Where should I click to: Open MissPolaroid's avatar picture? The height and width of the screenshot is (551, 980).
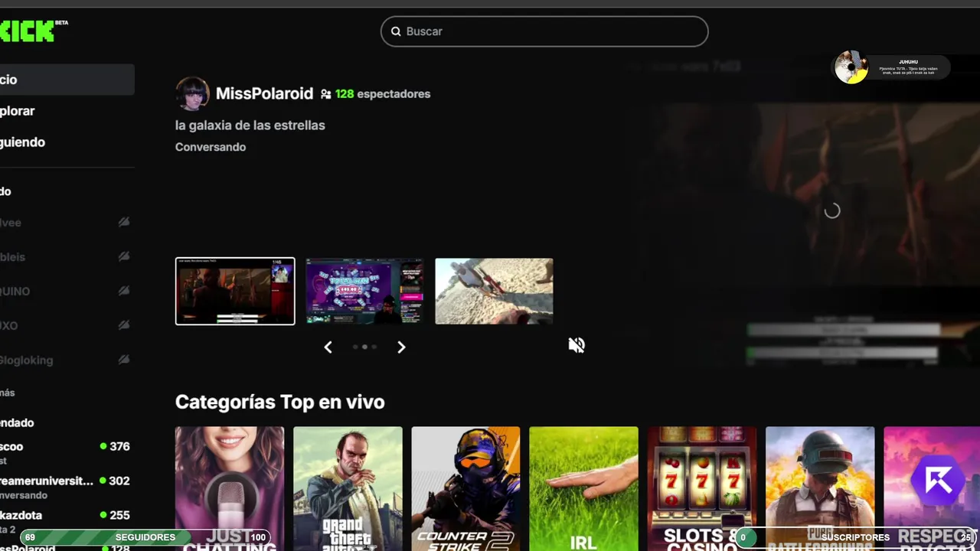click(x=192, y=93)
